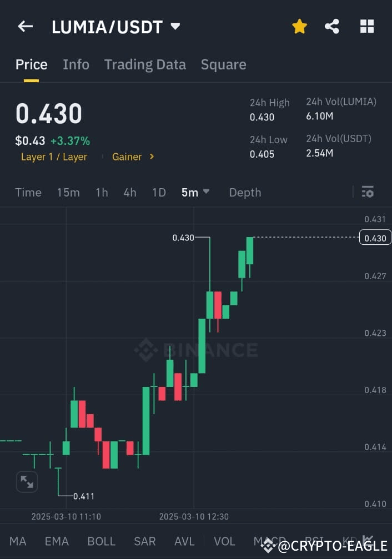This screenshot has height=559, width=392.
Task: Toggle the favorite star for LUMIA/USDT
Action: [299, 26]
